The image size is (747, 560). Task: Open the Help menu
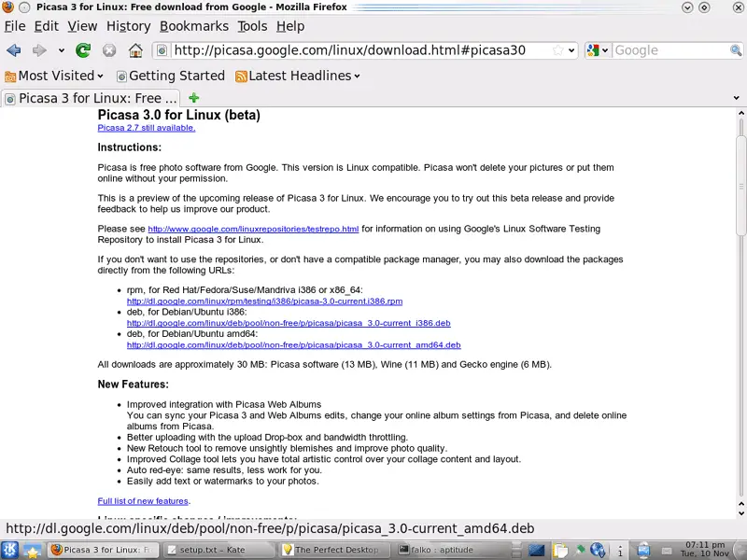pos(290,26)
